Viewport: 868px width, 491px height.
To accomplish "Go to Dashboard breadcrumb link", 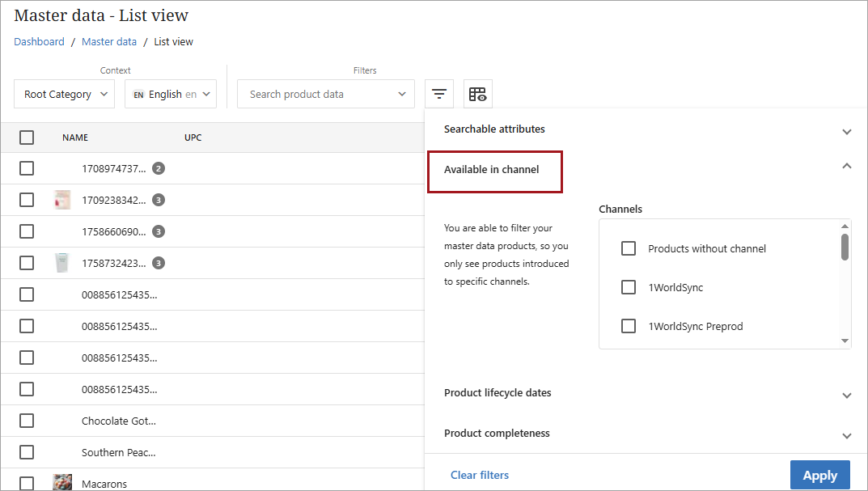I will tap(39, 41).
